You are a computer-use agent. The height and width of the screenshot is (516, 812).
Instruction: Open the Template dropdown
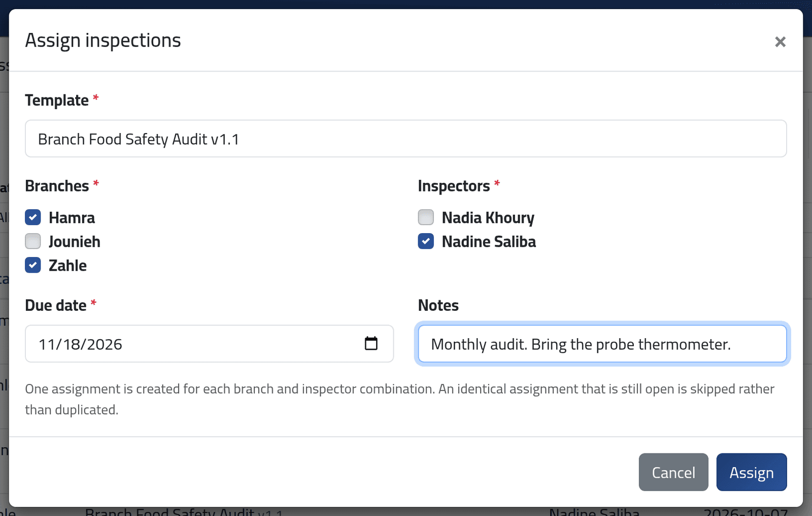tap(405, 139)
